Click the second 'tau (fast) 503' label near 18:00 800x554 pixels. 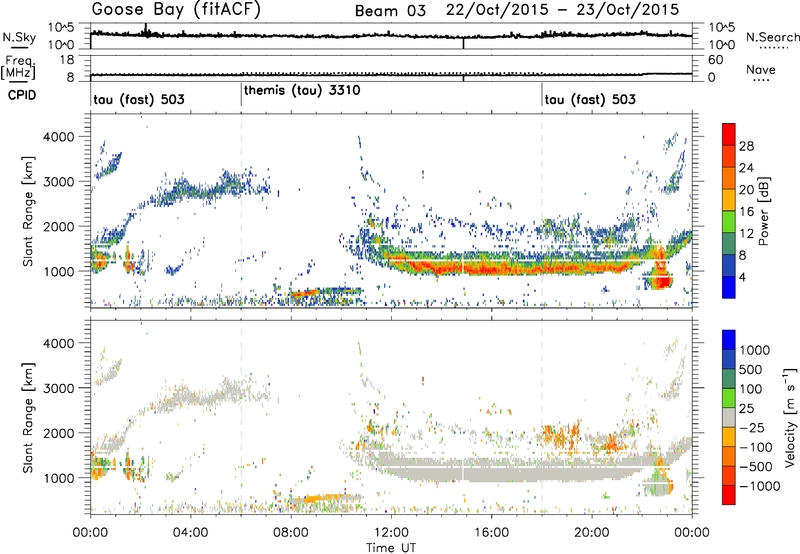point(590,99)
